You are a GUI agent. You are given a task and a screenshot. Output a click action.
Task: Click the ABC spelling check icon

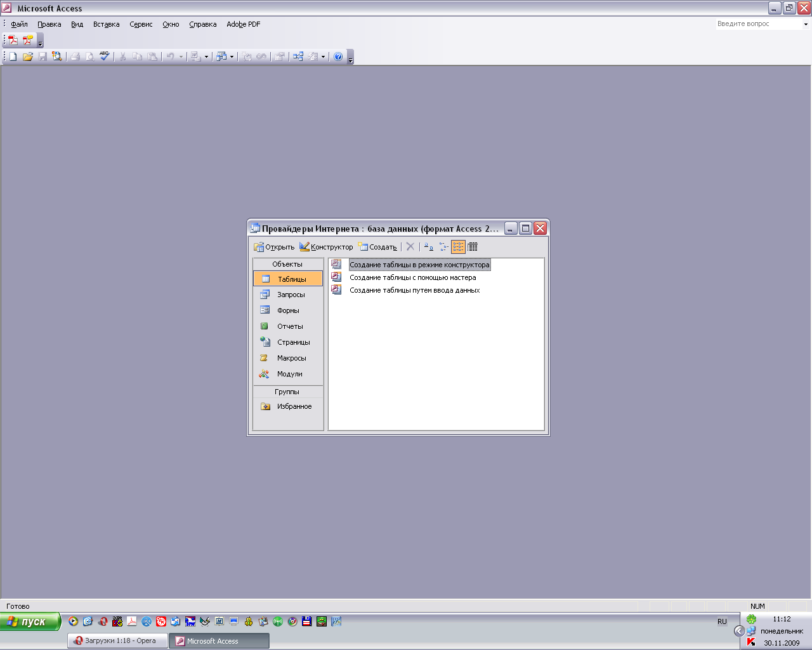click(x=105, y=56)
